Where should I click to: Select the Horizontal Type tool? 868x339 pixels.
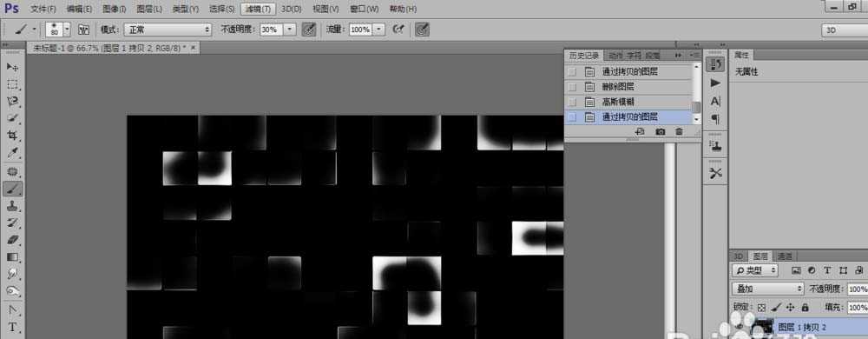click(13, 327)
